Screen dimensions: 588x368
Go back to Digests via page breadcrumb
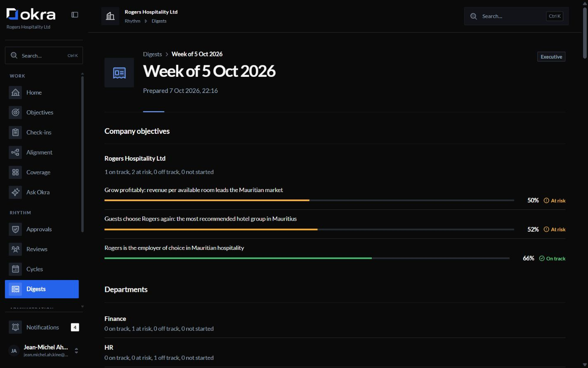click(x=152, y=54)
